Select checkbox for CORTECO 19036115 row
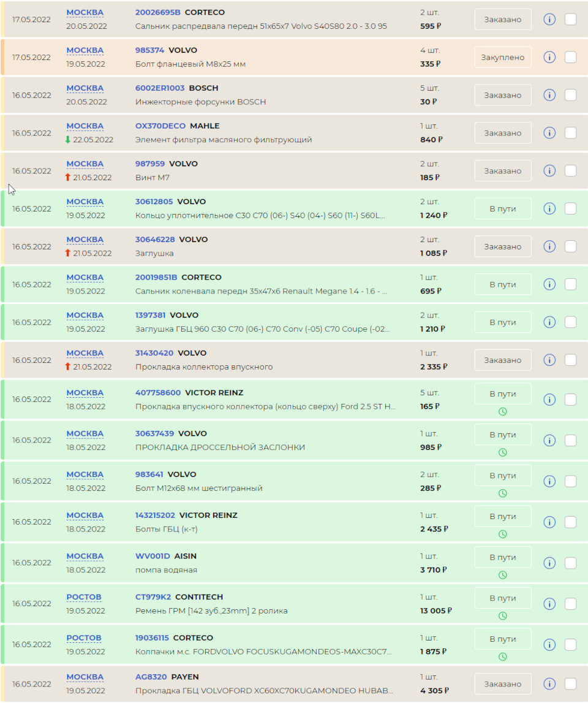The width and height of the screenshot is (588, 703). pos(570,644)
